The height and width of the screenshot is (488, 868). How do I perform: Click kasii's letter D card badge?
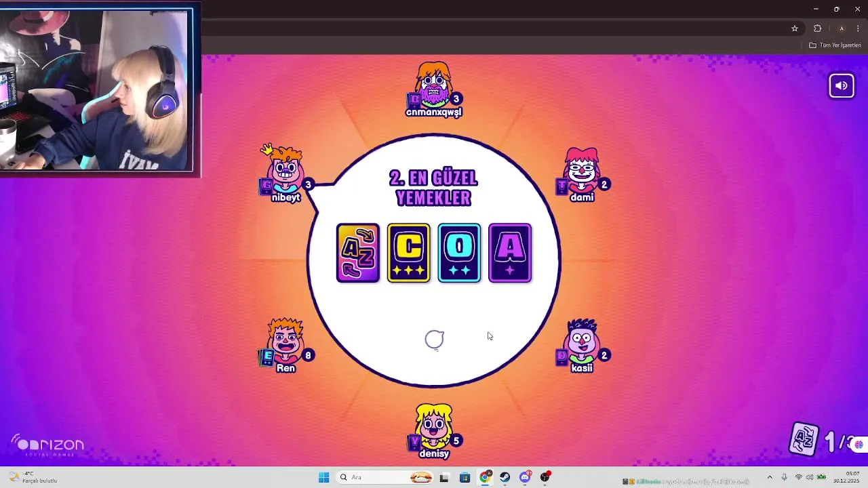[x=562, y=357]
